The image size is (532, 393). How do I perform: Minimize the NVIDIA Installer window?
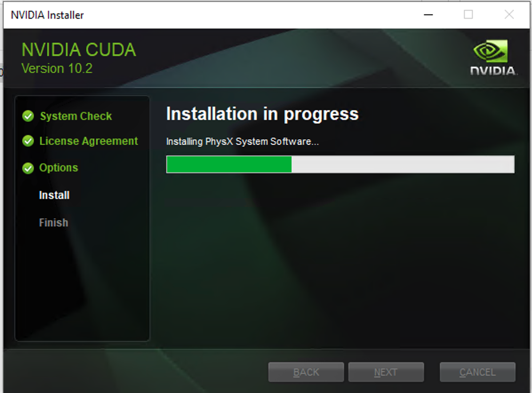428,15
